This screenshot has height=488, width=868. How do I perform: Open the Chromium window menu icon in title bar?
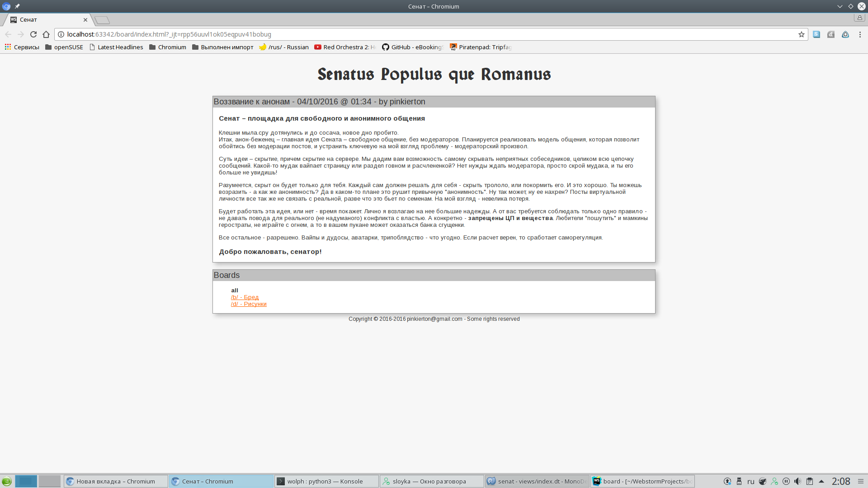pos(6,6)
